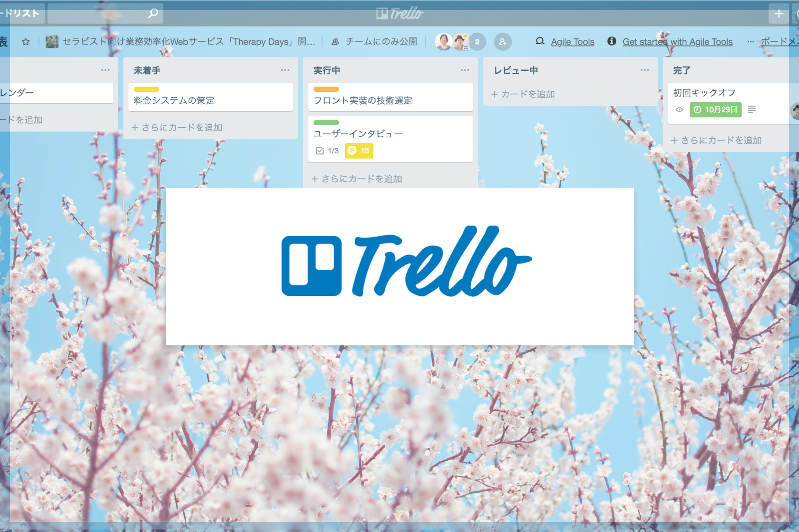Click yellow label on 料金システムの策定 card
The height and width of the screenshot is (532, 799).
pyautogui.click(x=146, y=89)
